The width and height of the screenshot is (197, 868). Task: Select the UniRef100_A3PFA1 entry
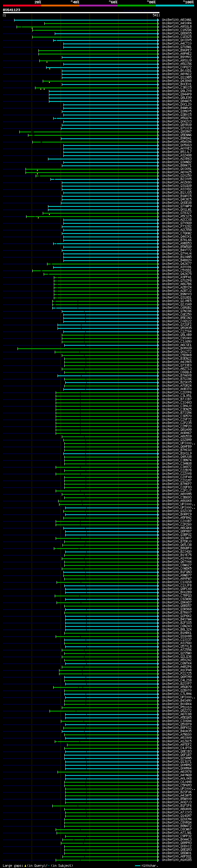click(x=177, y=277)
